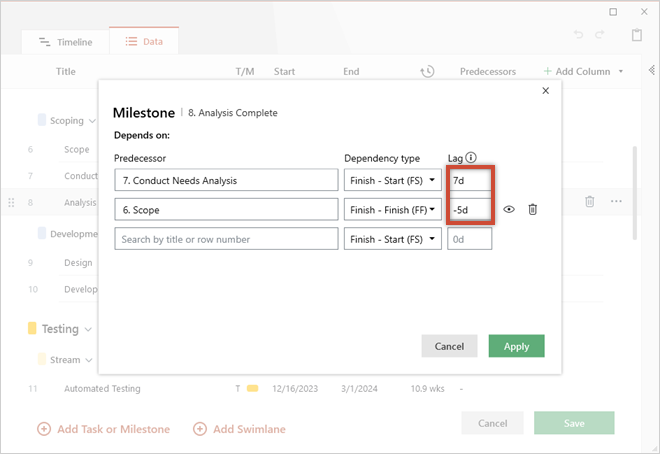
Task: Expand the Testing swimlane chevron
Action: pos(88,329)
